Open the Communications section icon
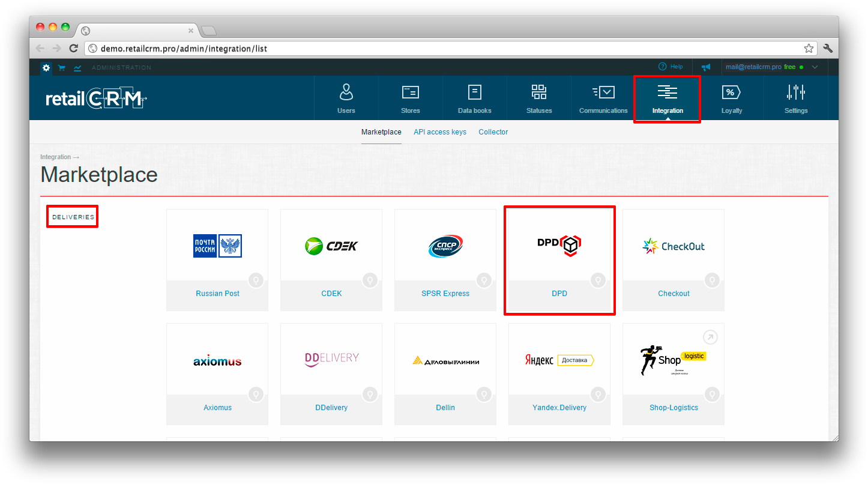The width and height of the screenshot is (868, 484). point(603,92)
